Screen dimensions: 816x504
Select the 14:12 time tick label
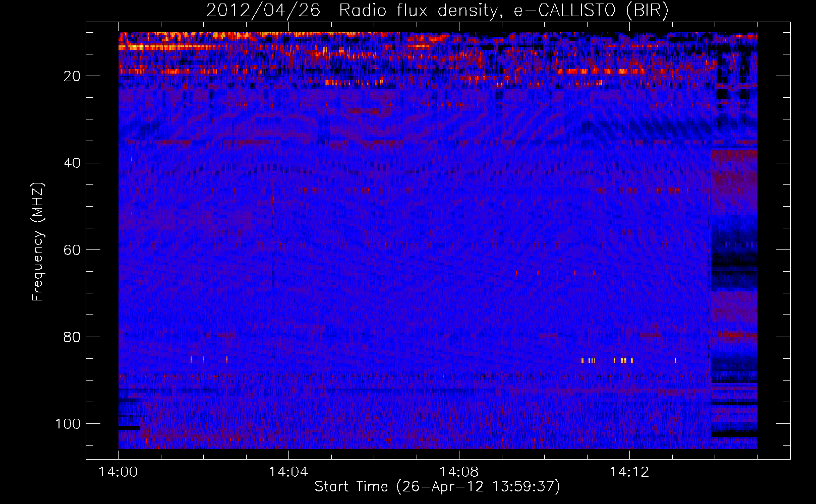[x=629, y=472]
